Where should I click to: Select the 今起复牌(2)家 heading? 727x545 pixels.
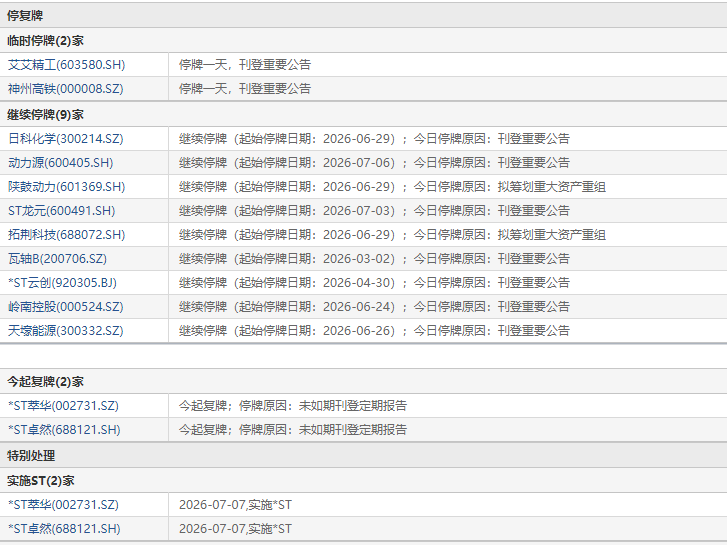tap(45, 382)
